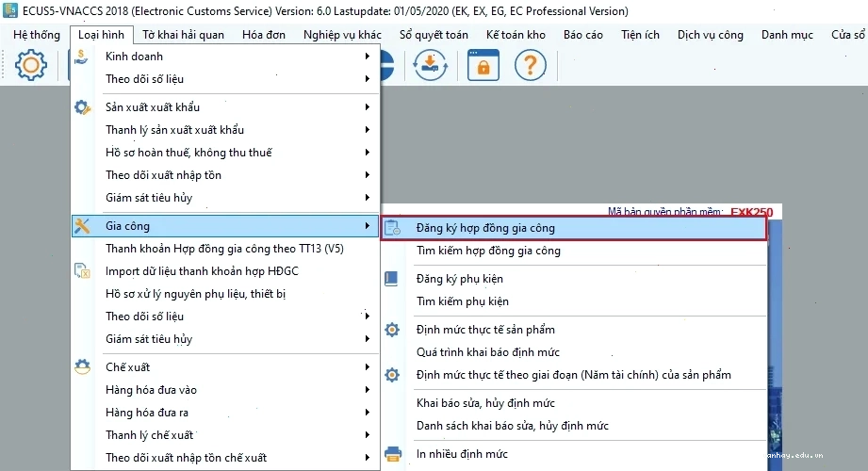Open the Tiện ích menu

(x=640, y=35)
